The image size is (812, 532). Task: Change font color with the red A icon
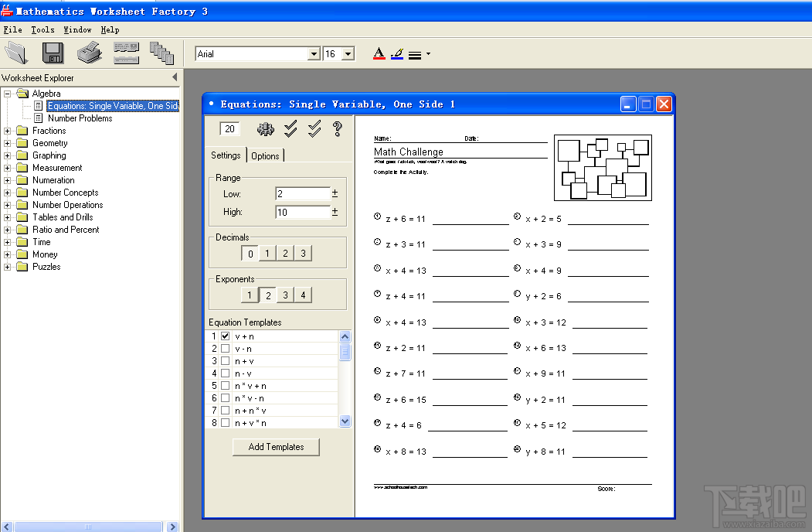pos(379,54)
